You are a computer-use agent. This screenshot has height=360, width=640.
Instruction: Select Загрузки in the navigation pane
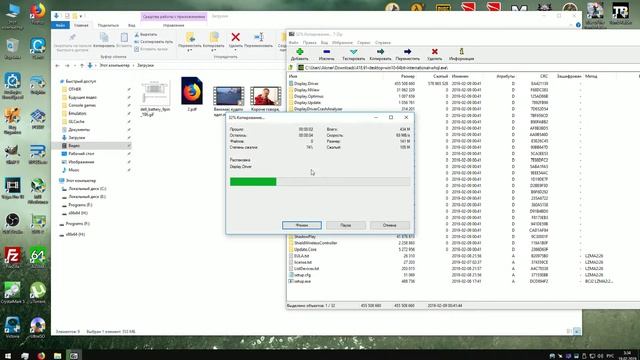[77, 138]
